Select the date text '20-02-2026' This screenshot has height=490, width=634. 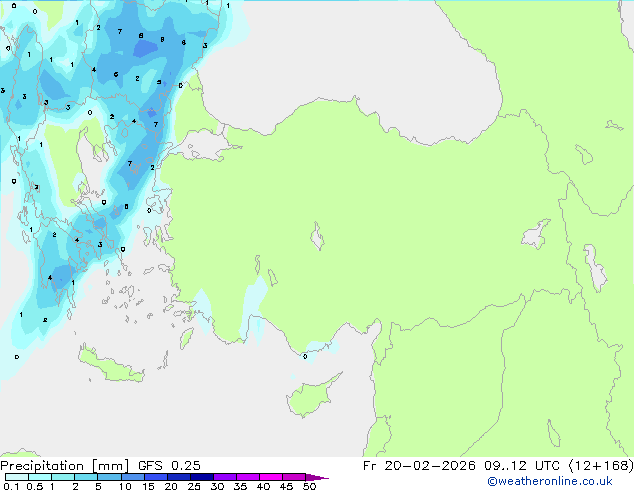(430, 466)
